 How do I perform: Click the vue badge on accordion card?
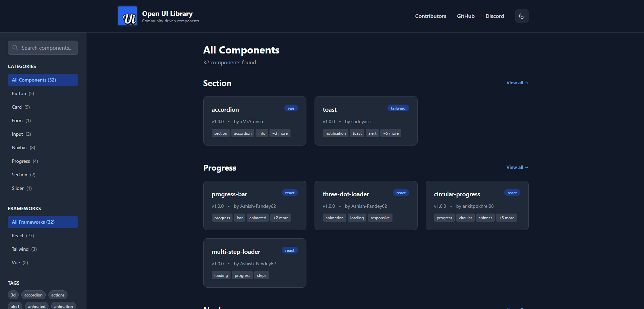[x=291, y=108]
